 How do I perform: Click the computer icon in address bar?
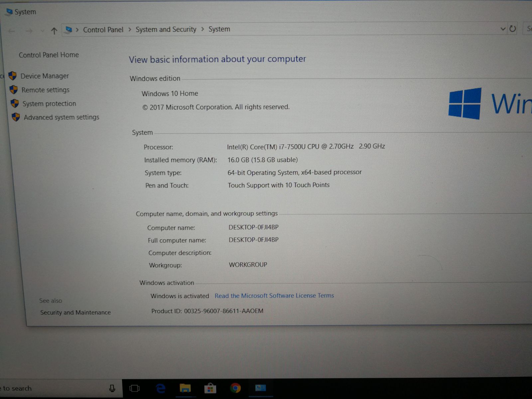[69, 30]
